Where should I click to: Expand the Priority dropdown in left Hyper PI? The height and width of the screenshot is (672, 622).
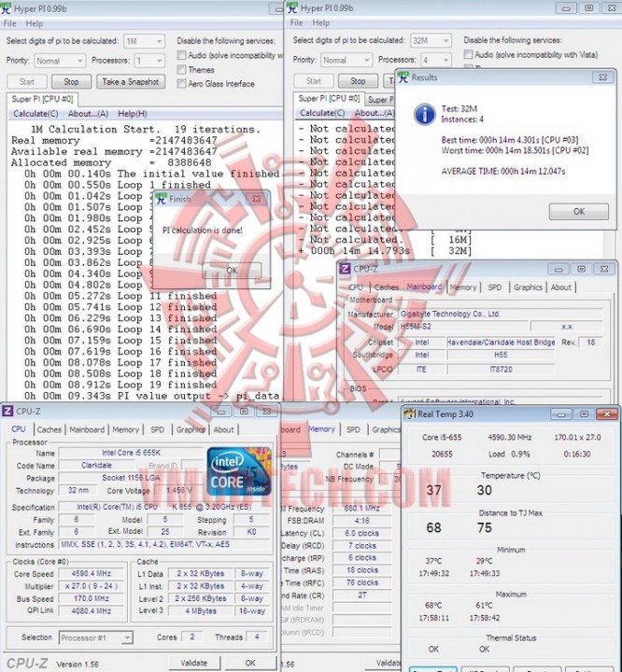[x=60, y=61]
